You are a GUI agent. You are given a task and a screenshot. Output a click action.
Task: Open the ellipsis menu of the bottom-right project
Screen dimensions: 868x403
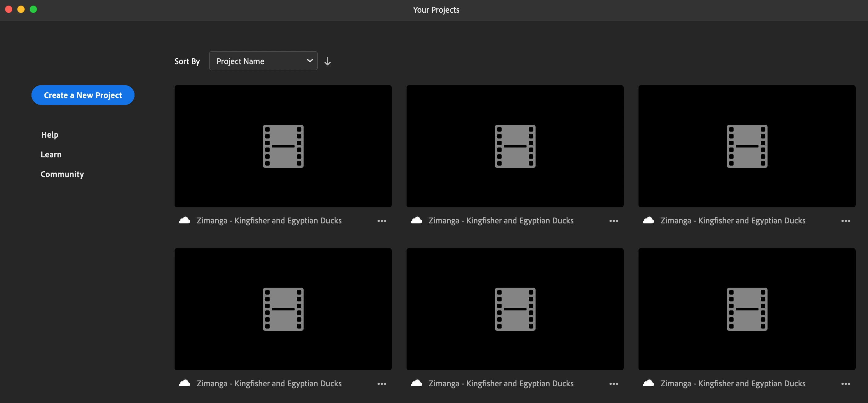845,384
